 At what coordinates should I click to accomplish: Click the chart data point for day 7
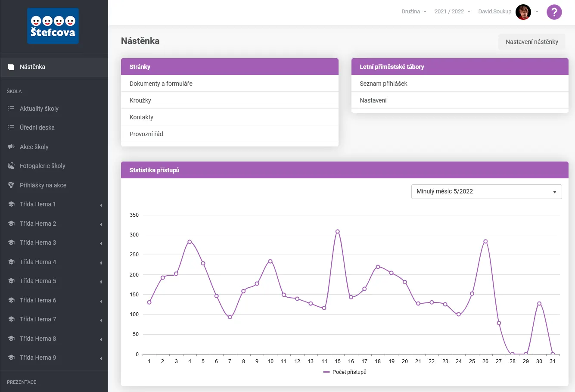click(230, 317)
